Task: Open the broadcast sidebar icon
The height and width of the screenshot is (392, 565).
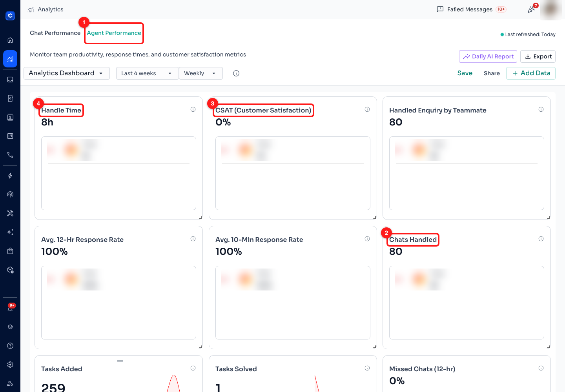Action: (x=10, y=194)
